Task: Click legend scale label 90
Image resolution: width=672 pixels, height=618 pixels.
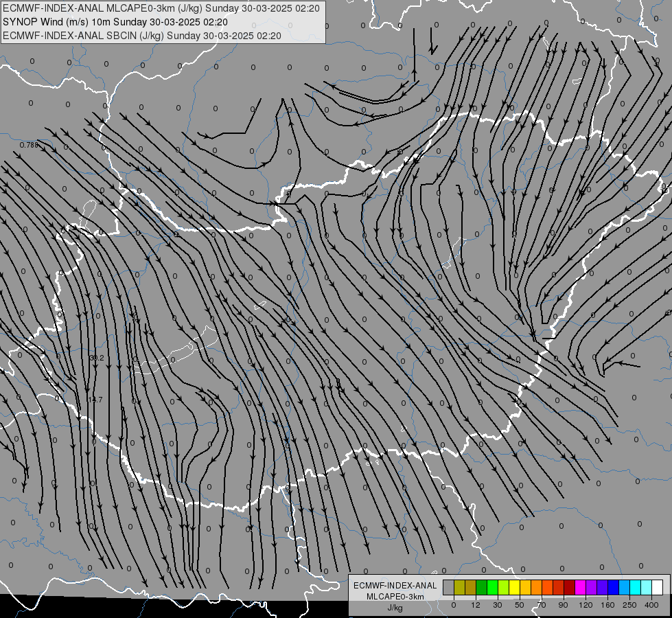Action: tap(563, 605)
